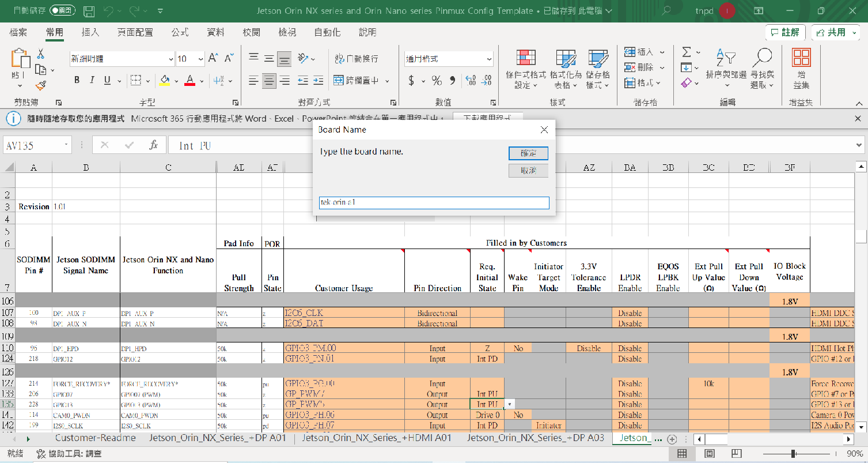Click the Save floppy disk icon
Image resolution: width=868 pixels, height=463 pixels.
(x=89, y=11)
